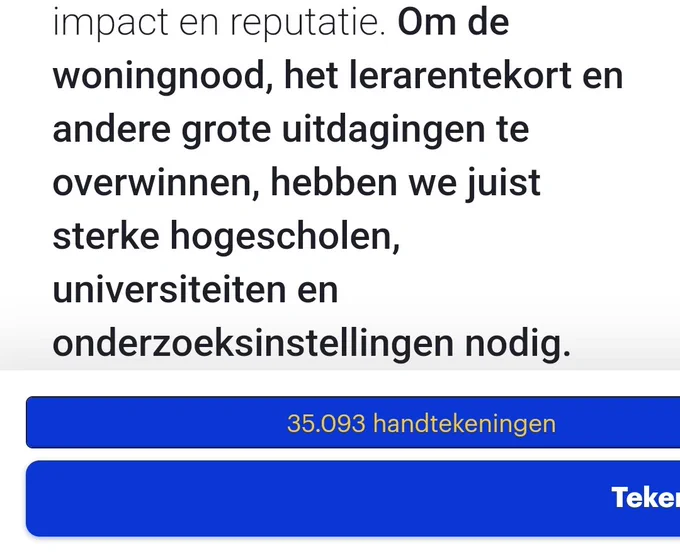Click the phrase 'hebben we juist'
The image size is (680, 553).
tap(405, 184)
